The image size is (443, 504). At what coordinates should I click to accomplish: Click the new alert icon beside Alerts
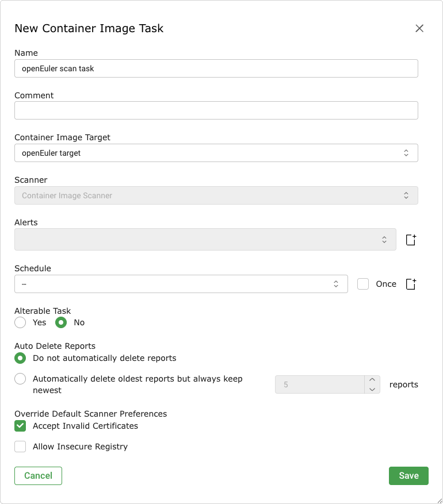click(411, 240)
